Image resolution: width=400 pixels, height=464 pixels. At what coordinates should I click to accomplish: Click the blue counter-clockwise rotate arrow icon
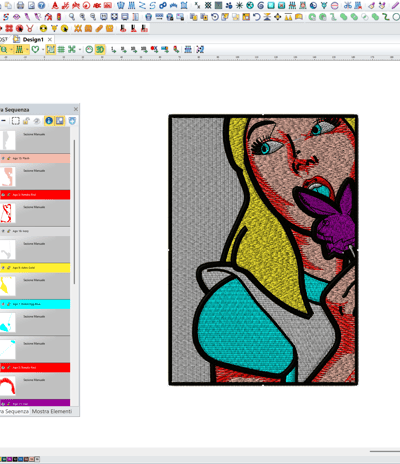[x=215, y=17]
